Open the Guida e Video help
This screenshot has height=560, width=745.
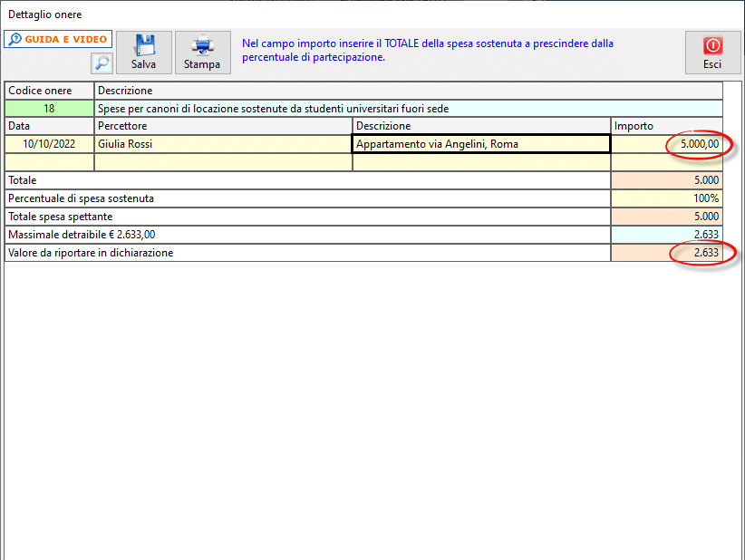(58, 39)
